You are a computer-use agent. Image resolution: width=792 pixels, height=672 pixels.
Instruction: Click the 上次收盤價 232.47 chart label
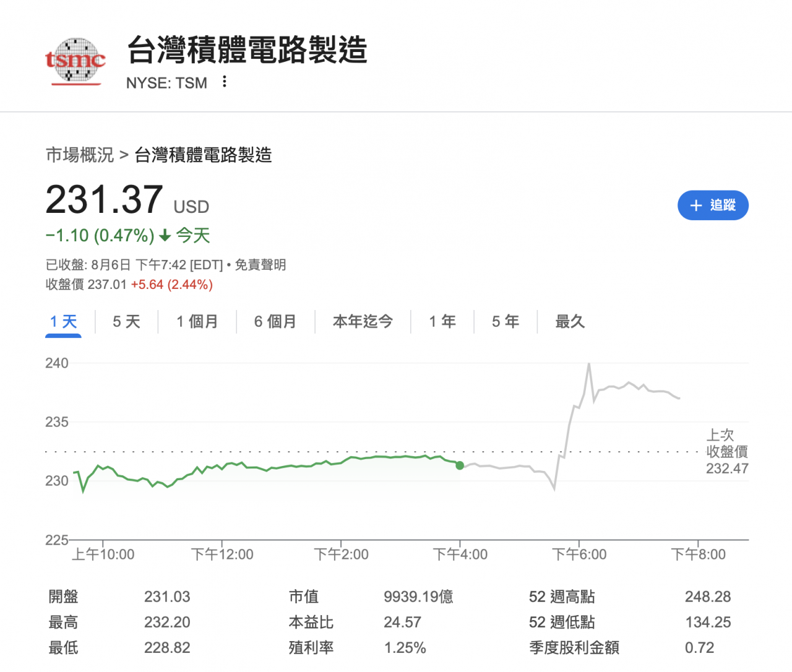[x=727, y=452]
